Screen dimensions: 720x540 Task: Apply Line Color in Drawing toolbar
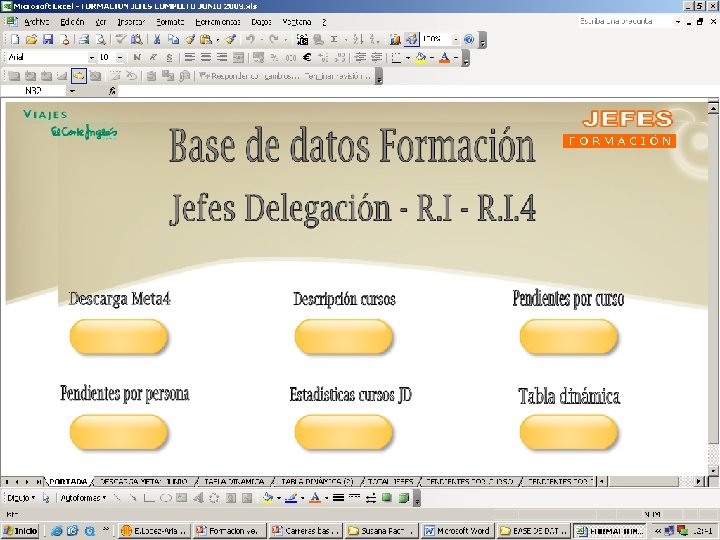point(291,498)
